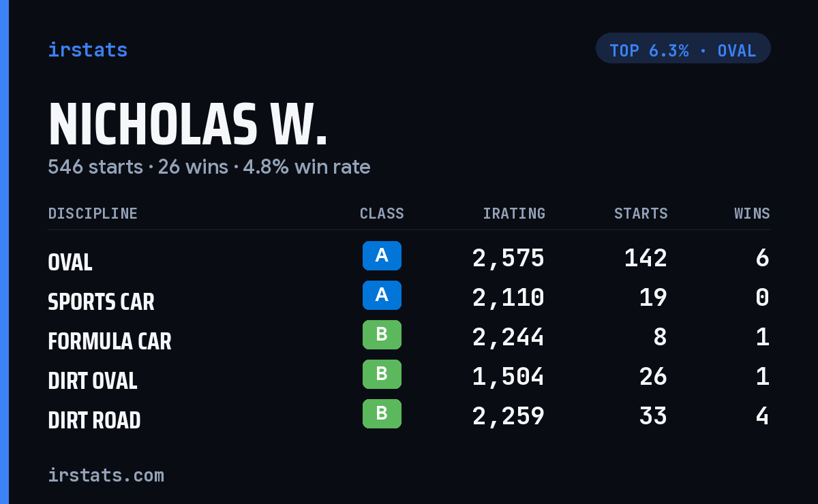Click the Dirt Road class B badge

point(382,414)
